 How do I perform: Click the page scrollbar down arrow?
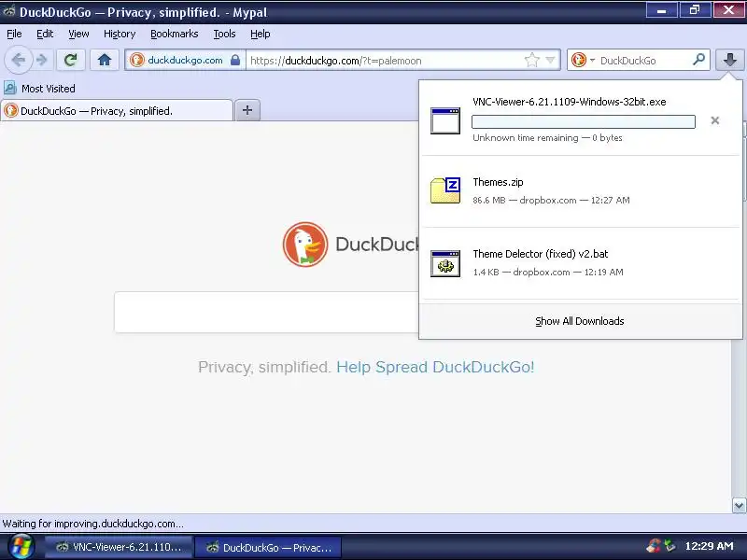[739, 506]
